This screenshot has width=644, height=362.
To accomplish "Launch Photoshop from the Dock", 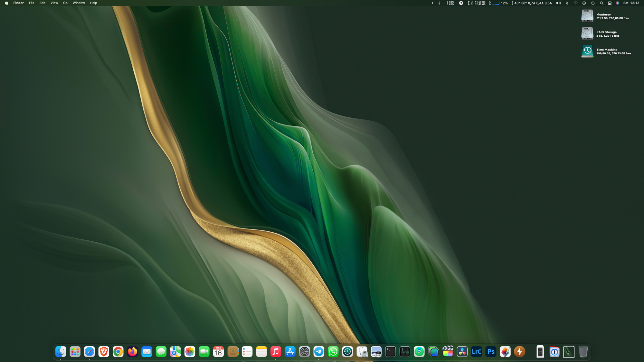I will [x=491, y=352].
